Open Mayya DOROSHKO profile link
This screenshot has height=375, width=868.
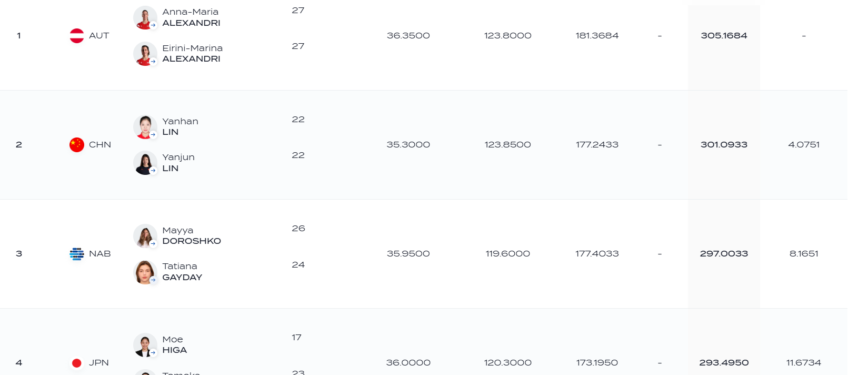point(192,235)
